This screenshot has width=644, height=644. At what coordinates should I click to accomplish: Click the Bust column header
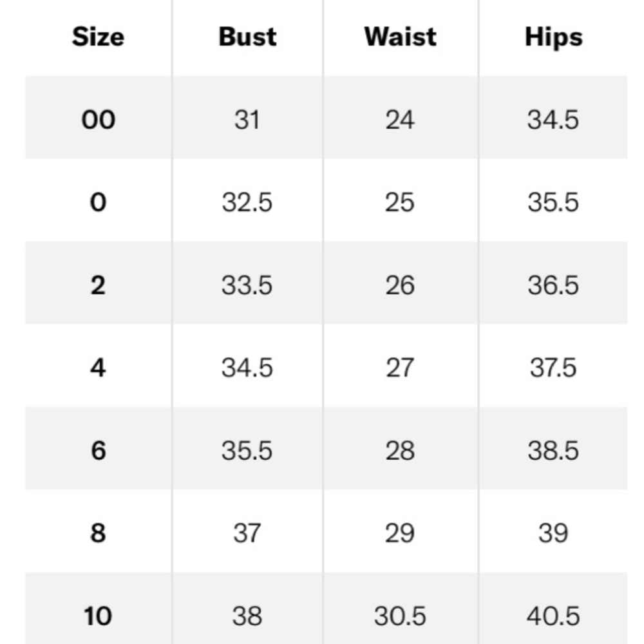click(247, 37)
